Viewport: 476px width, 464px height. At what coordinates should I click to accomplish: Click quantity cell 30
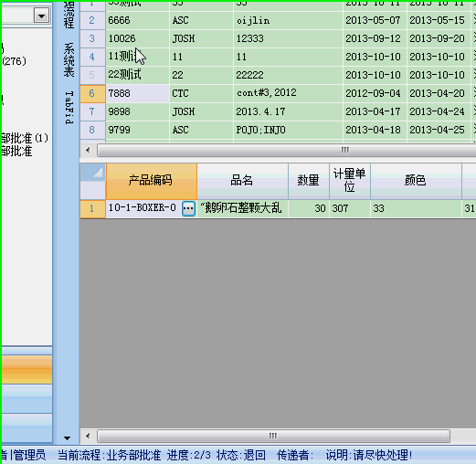pyautogui.click(x=309, y=209)
